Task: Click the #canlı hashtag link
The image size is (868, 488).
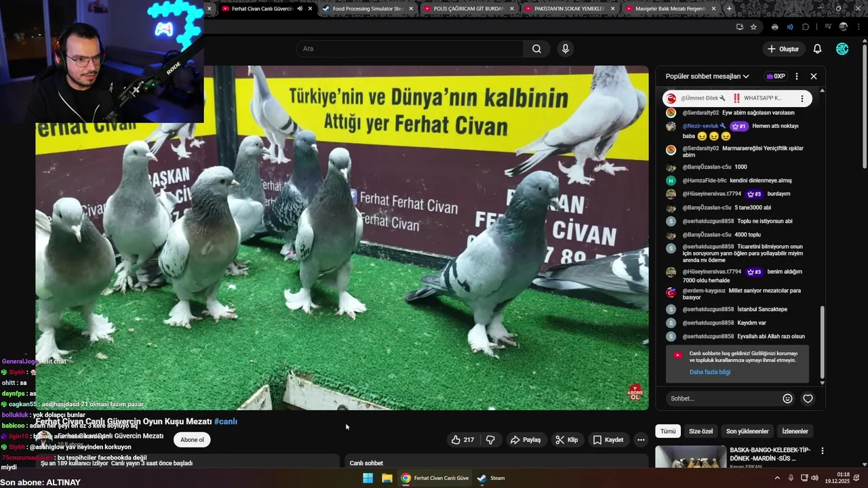Action: pyautogui.click(x=226, y=422)
